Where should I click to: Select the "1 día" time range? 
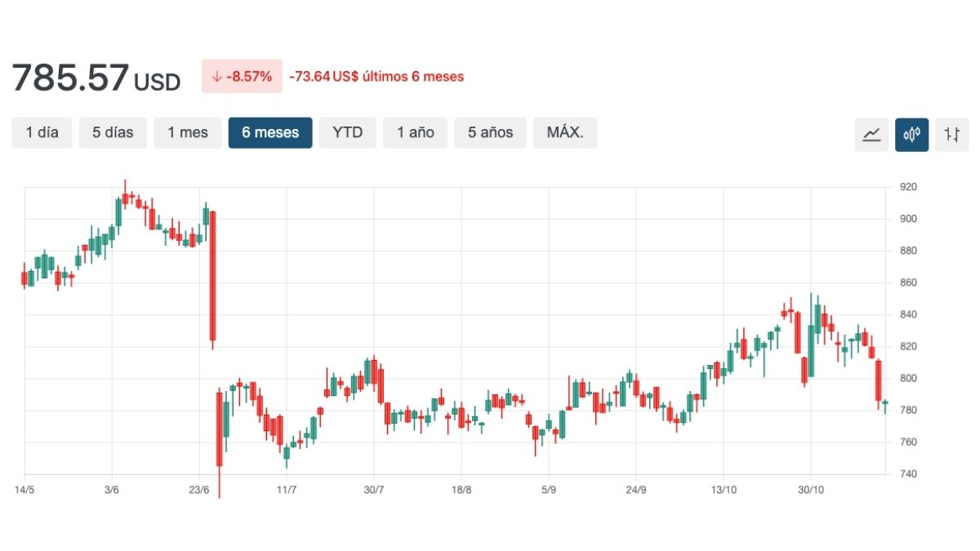click(42, 132)
